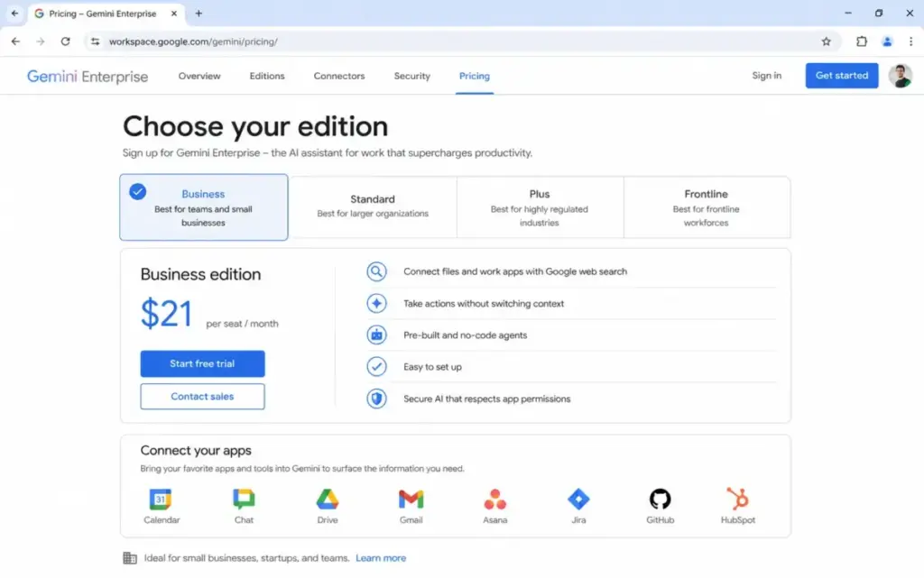
Task: Click the Get started button
Action: (842, 76)
